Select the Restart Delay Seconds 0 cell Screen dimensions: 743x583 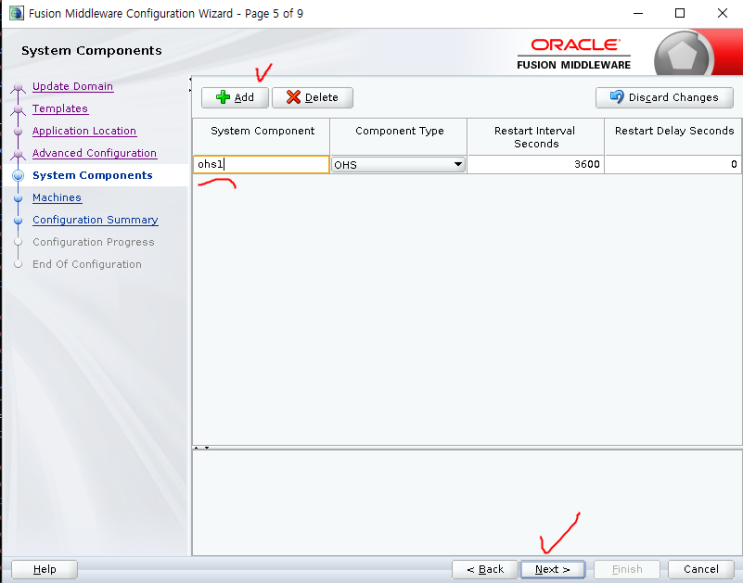pyautogui.click(x=673, y=164)
